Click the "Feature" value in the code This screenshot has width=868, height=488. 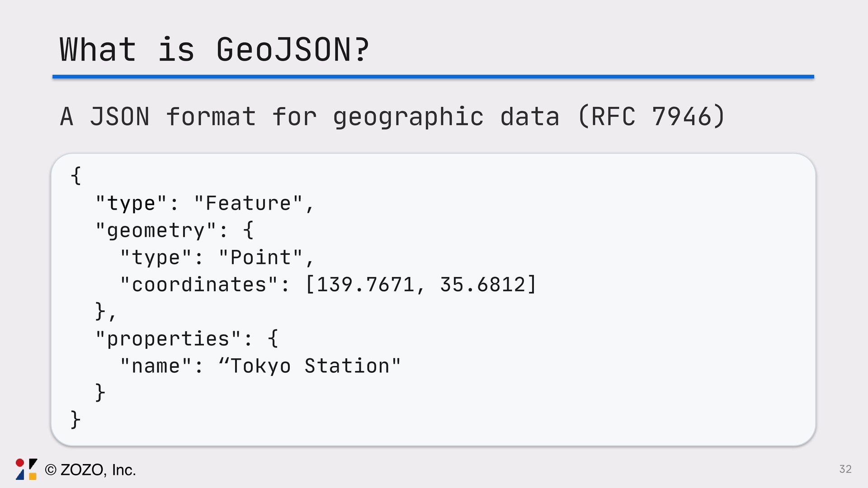tap(248, 203)
